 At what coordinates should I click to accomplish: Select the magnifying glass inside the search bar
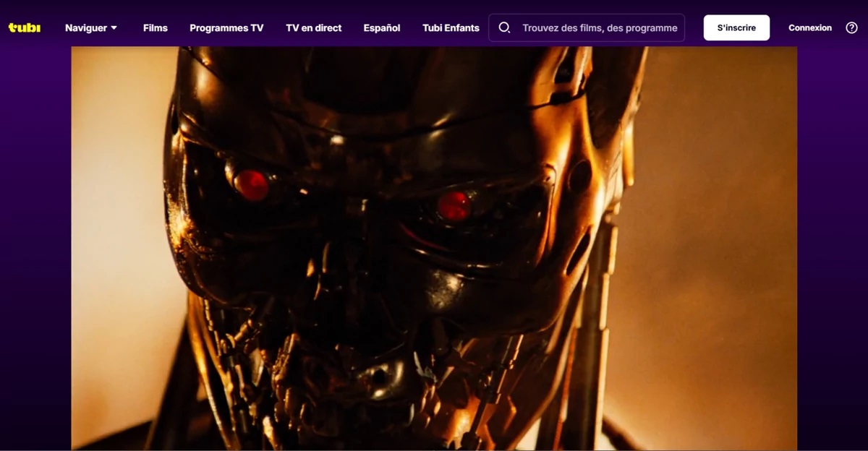[x=504, y=27]
